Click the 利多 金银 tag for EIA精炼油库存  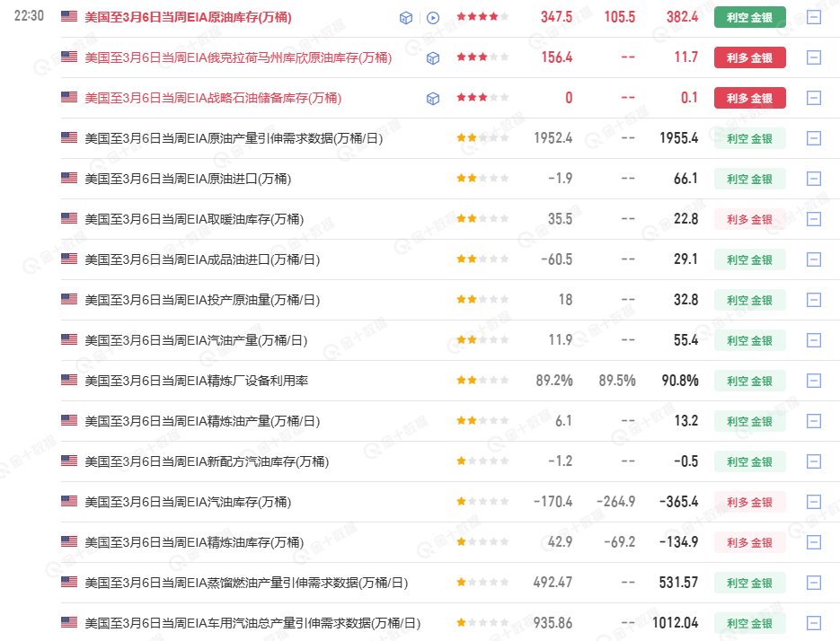(x=749, y=542)
